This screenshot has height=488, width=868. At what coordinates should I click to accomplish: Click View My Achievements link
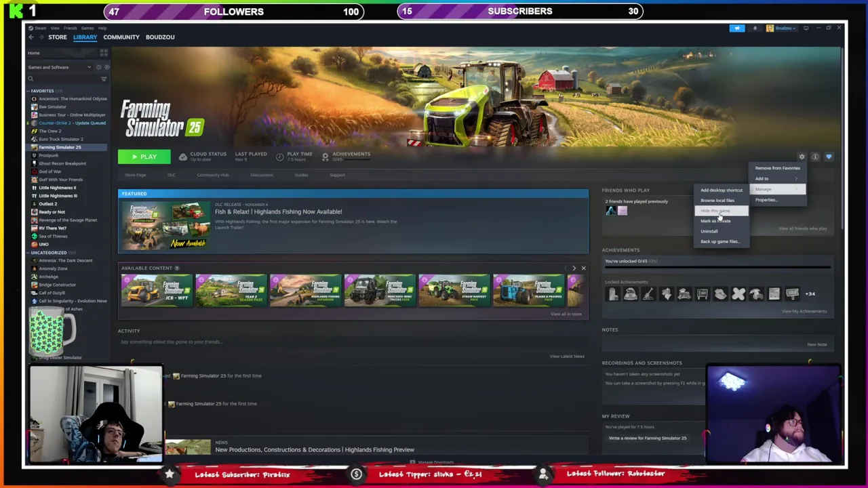click(804, 311)
